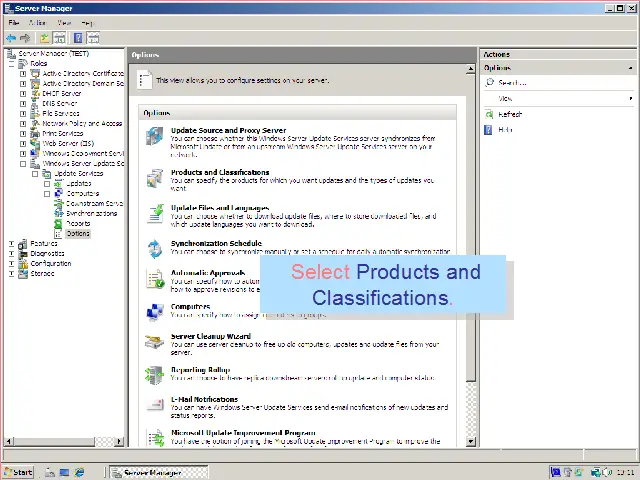Open E-Mail Notifications link
This screenshot has width=640, height=480.
point(204,399)
